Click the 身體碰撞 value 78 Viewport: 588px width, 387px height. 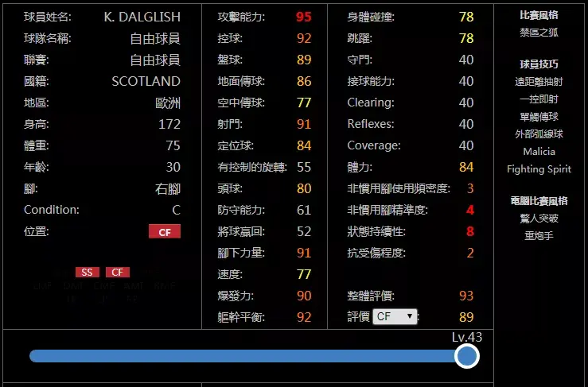click(x=466, y=17)
